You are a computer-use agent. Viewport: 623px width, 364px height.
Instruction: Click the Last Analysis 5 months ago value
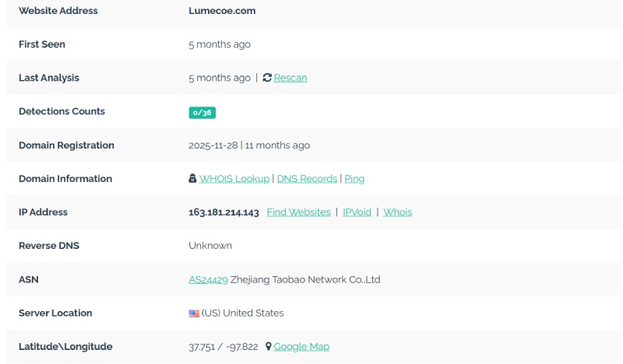pyautogui.click(x=220, y=78)
